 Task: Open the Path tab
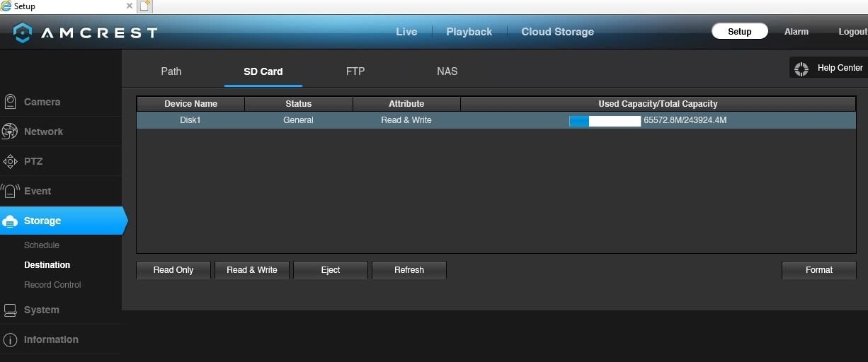(171, 71)
